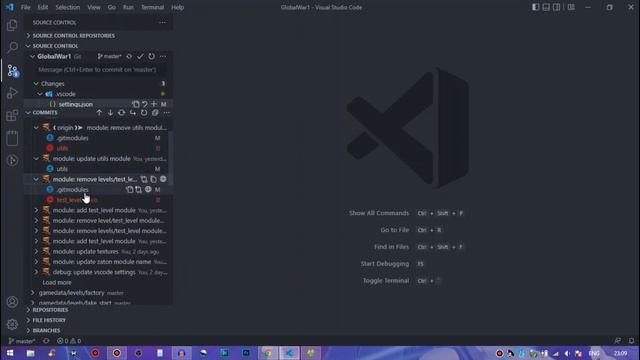
Task: Click the sync changes icon beside master branch
Action: coord(129,56)
